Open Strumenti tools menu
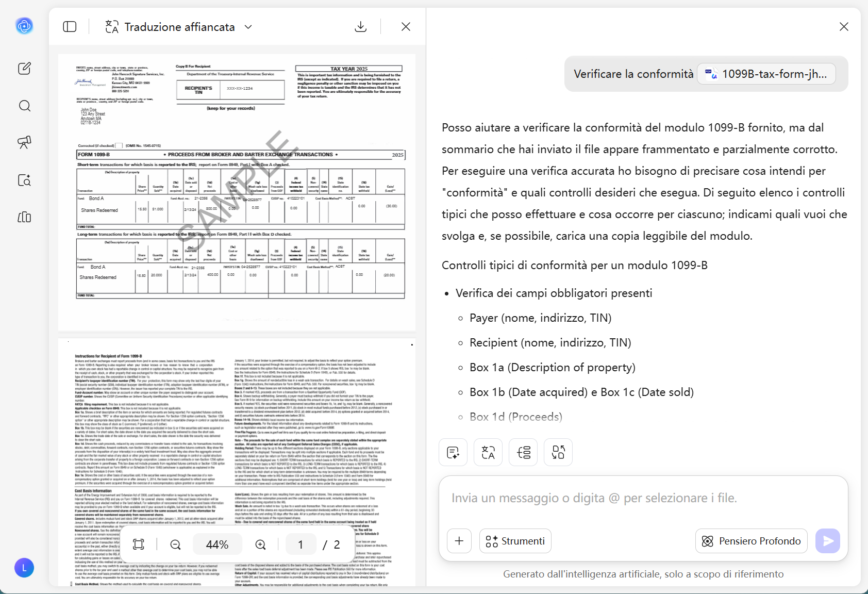868x594 pixels. pos(515,541)
